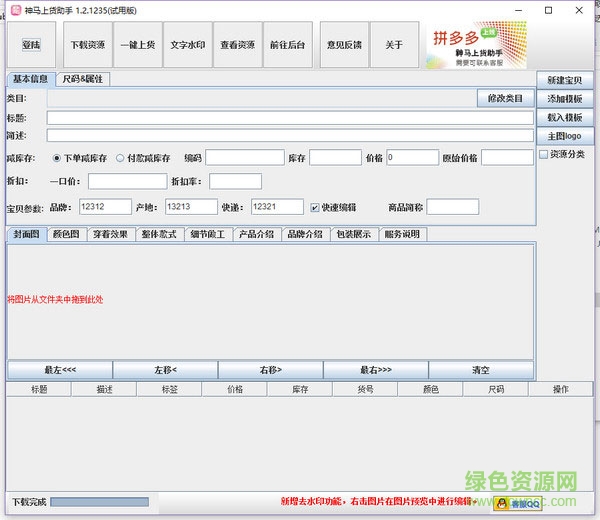Focus the 标题 title input field
The image size is (600, 520).
point(290,117)
